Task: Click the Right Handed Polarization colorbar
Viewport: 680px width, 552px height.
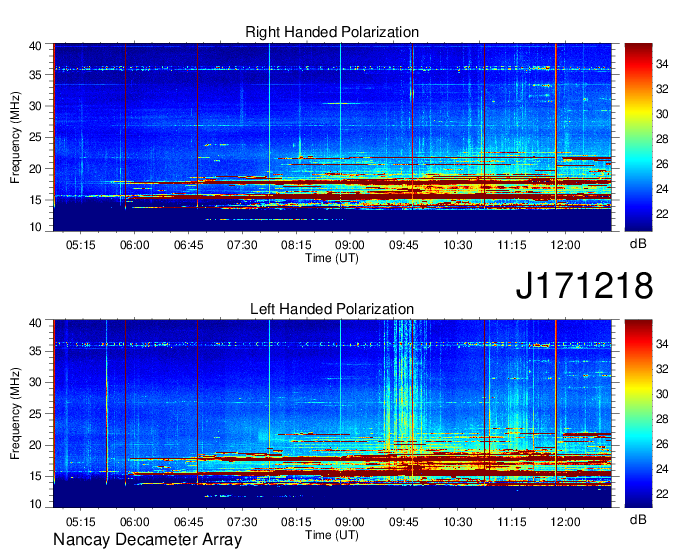Action: click(x=638, y=137)
